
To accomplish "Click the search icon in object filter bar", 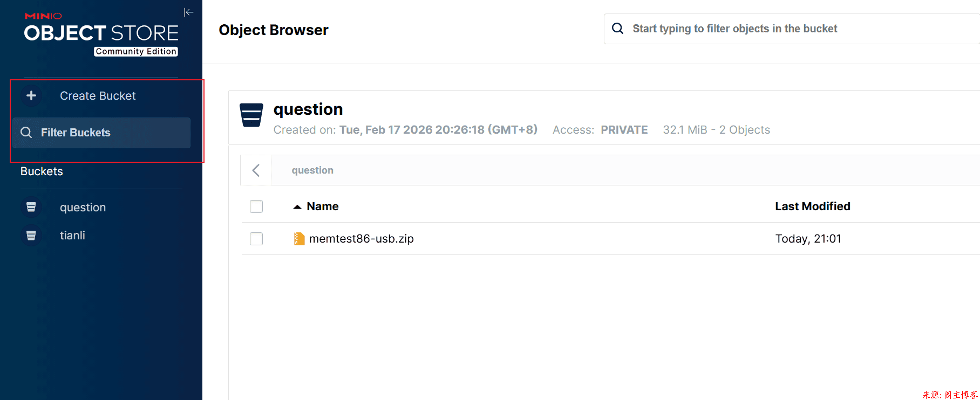I will (618, 29).
